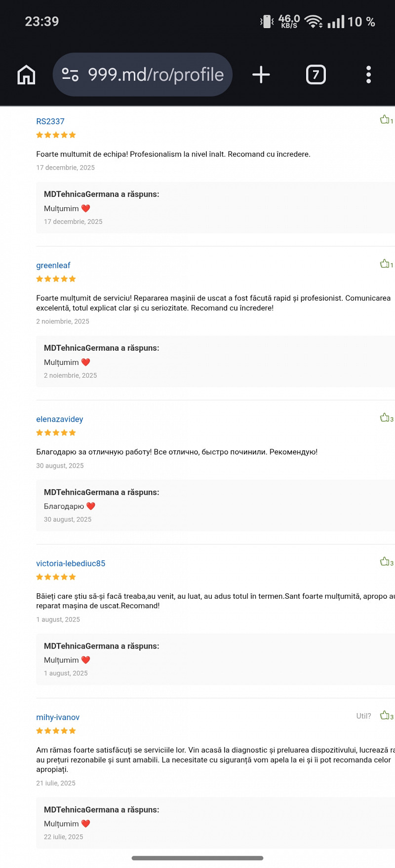Like the review by RS2337
The height and width of the screenshot is (868, 395).
[x=385, y=120]
